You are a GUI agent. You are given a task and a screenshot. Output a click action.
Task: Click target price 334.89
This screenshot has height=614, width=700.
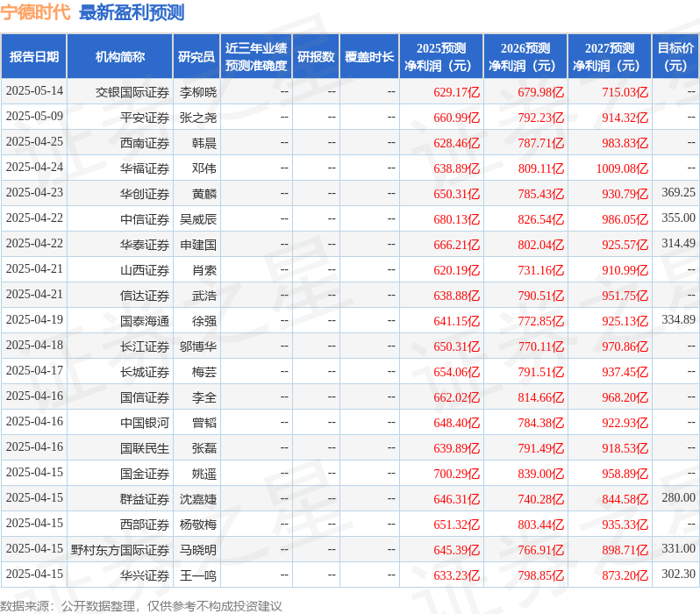679,320
